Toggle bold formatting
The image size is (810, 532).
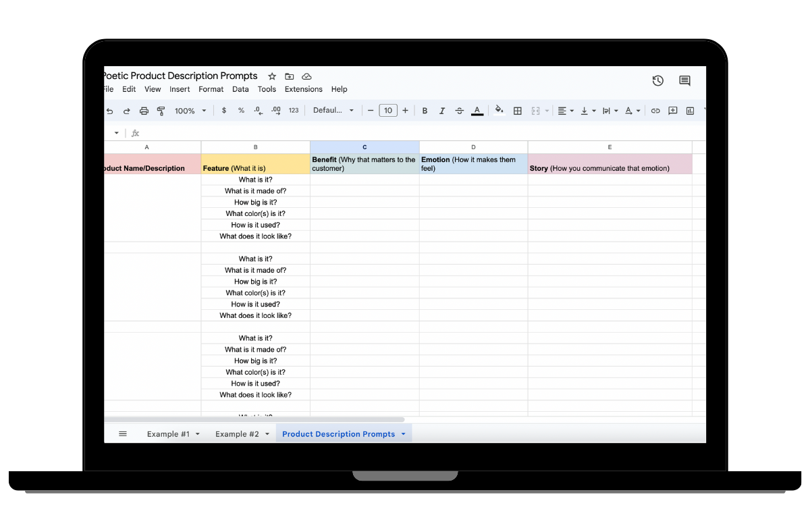point(425,111)
